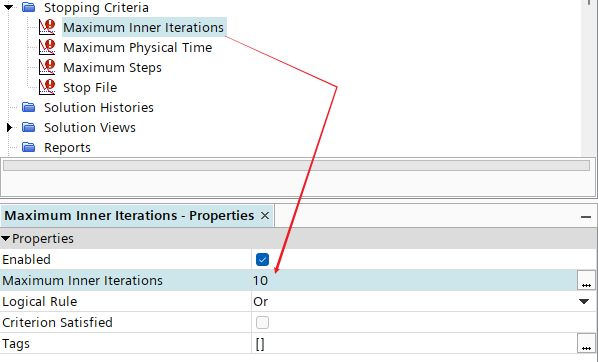Select the Maximum Inner Iterations - Properties tab
The height and width of the screenshot is (362, 598).
[129, 216]
